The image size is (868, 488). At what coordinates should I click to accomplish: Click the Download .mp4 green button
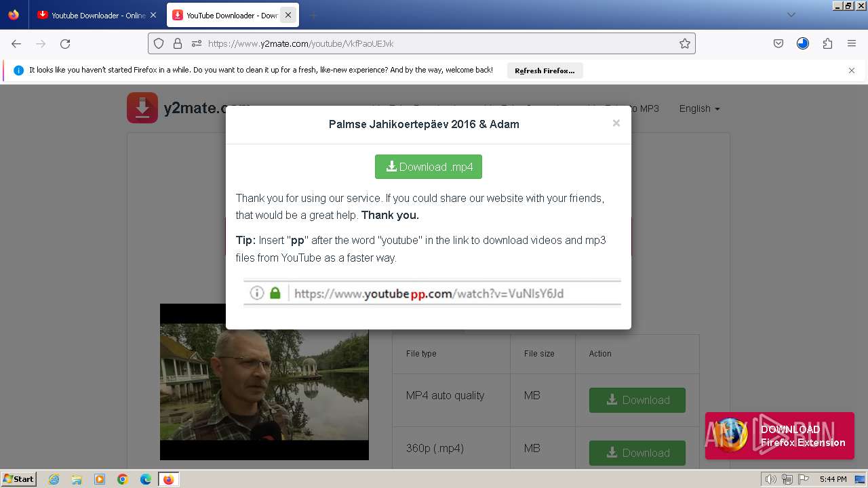pyautogui.click(x=429, y=167)
